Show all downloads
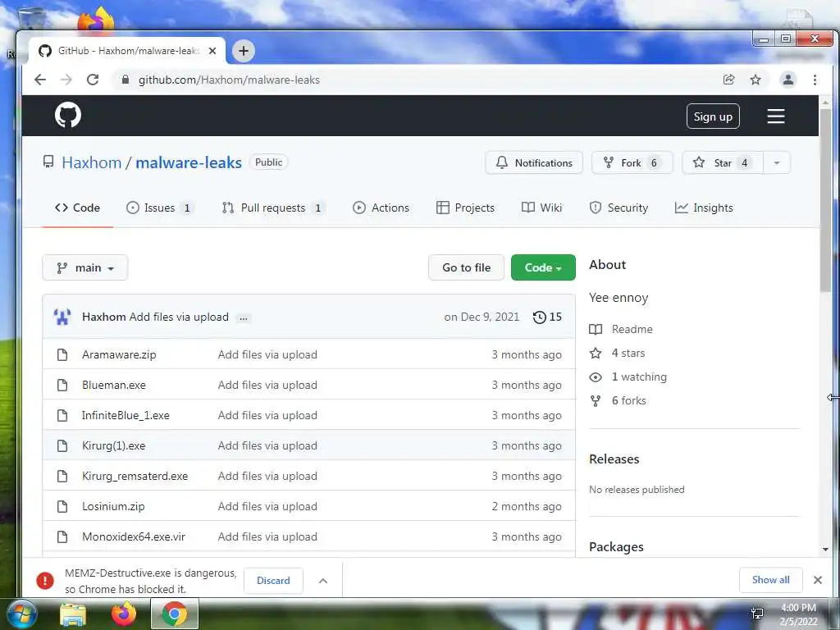This screenshot has height=630, width=840. pyautogui.click(x=770, y=580)
